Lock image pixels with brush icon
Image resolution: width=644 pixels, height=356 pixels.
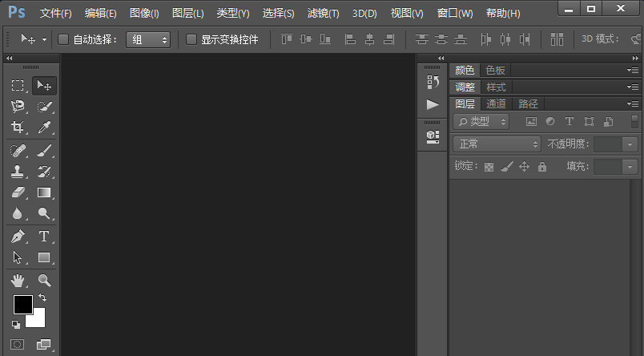tap(507, 167)
